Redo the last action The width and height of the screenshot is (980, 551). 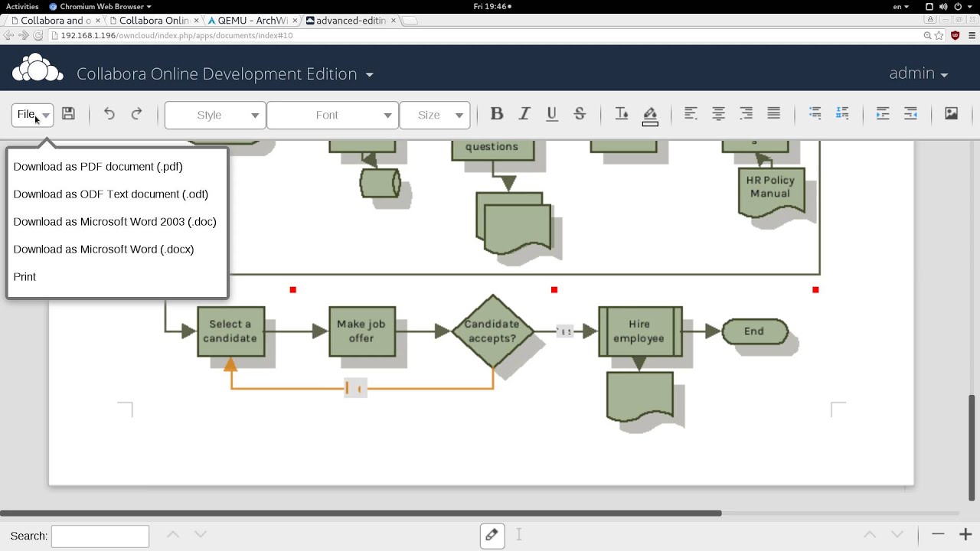(137, 114)
